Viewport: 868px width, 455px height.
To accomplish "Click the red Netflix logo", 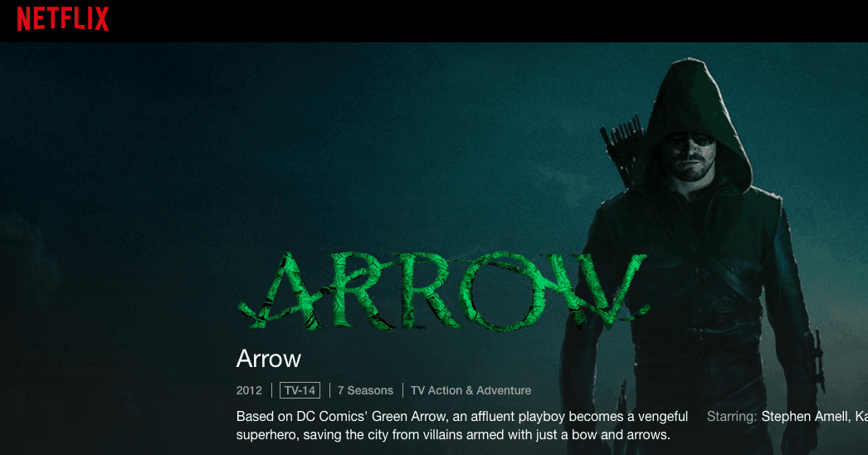I will click(62, 19).
